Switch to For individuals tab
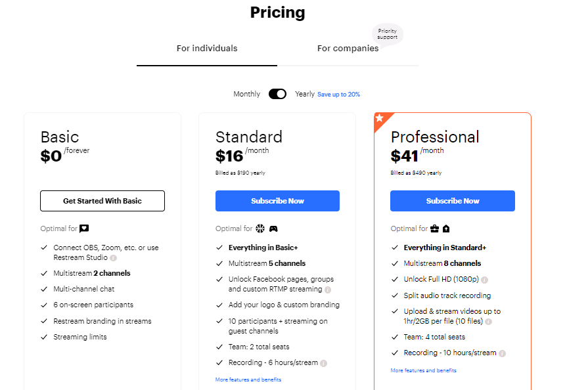The height and width of the screenshot is (390, 588). (x=207, y=49)
